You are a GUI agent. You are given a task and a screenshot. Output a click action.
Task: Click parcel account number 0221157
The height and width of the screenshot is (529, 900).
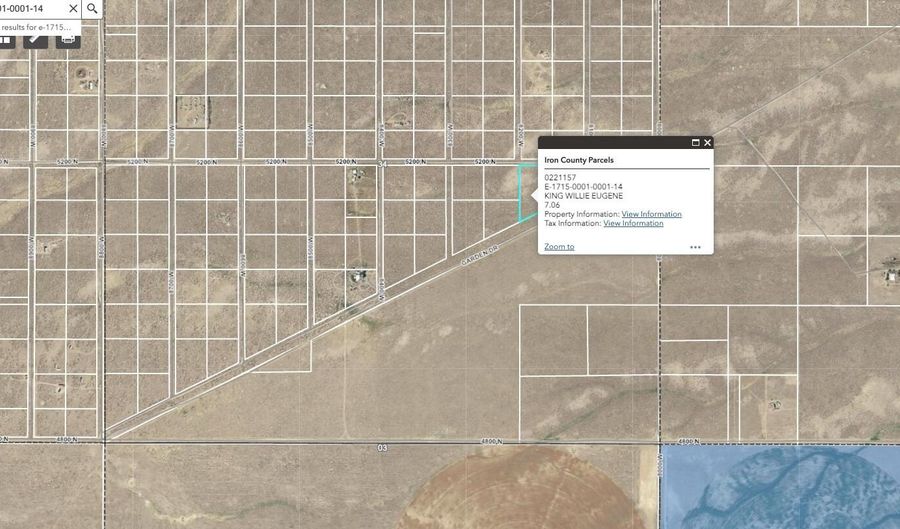[x=560, y=178]
